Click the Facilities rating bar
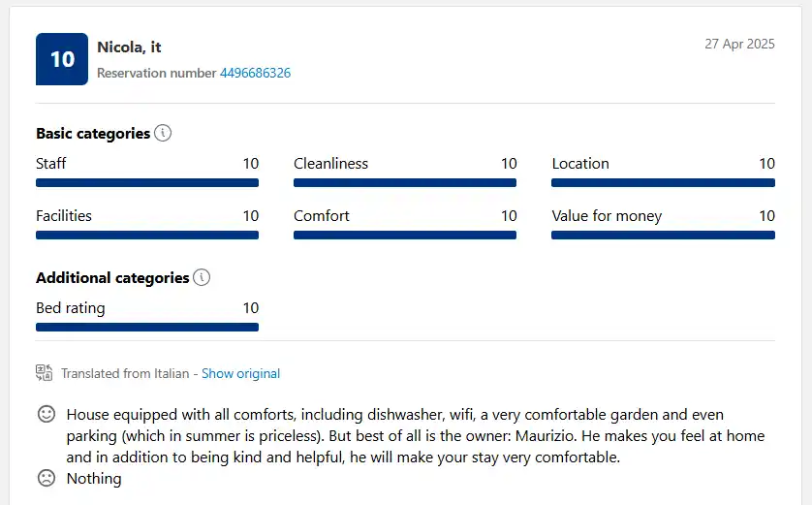This screenshot has height=505, width=812. [x=147, y=236]
